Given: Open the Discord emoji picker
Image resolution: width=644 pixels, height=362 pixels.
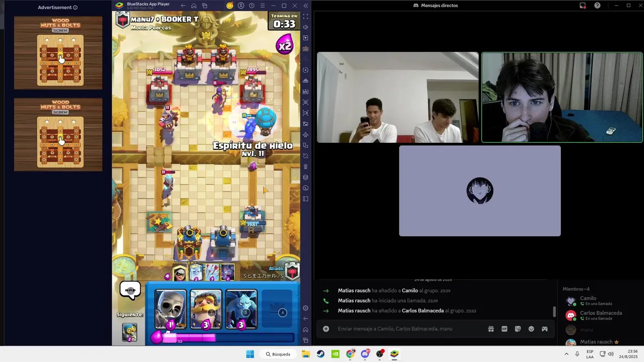Looking at the screenshot, I should [x=531, y=329].
